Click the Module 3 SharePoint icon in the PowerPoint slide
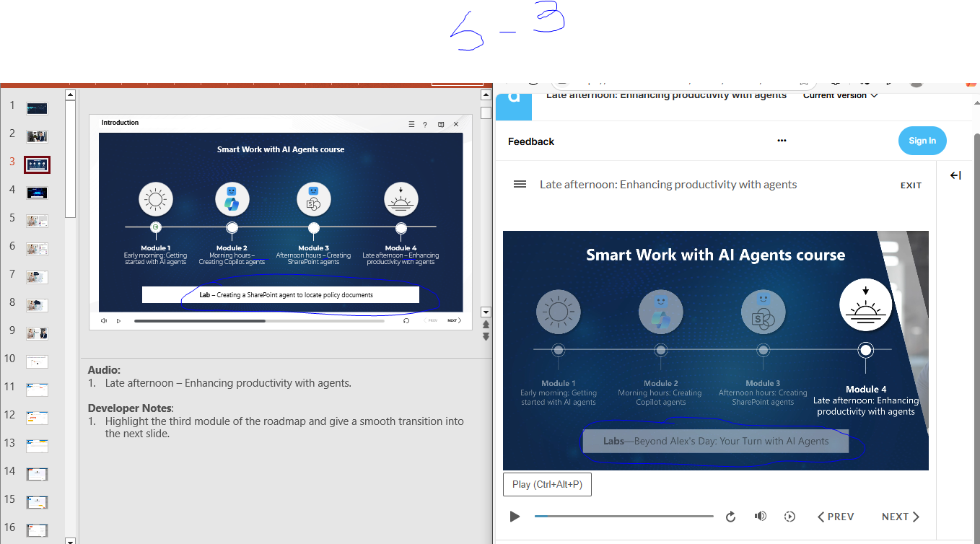Screen dimensions: 980x544 click(x=314, y=199)
